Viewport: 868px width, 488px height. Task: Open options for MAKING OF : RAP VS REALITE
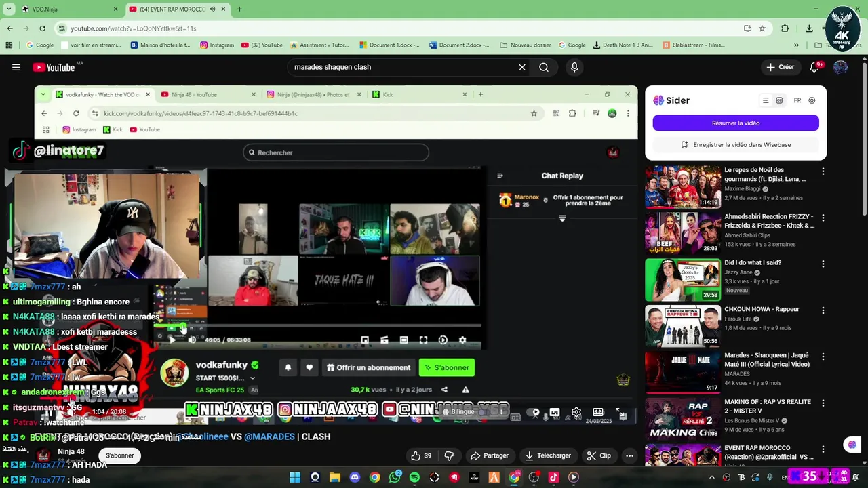click(823, 403)
